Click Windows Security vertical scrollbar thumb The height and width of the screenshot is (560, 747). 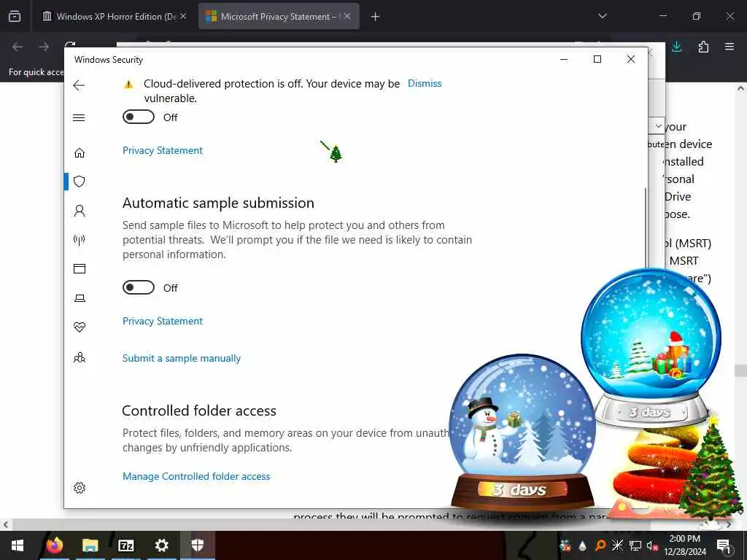pos(646,228)
